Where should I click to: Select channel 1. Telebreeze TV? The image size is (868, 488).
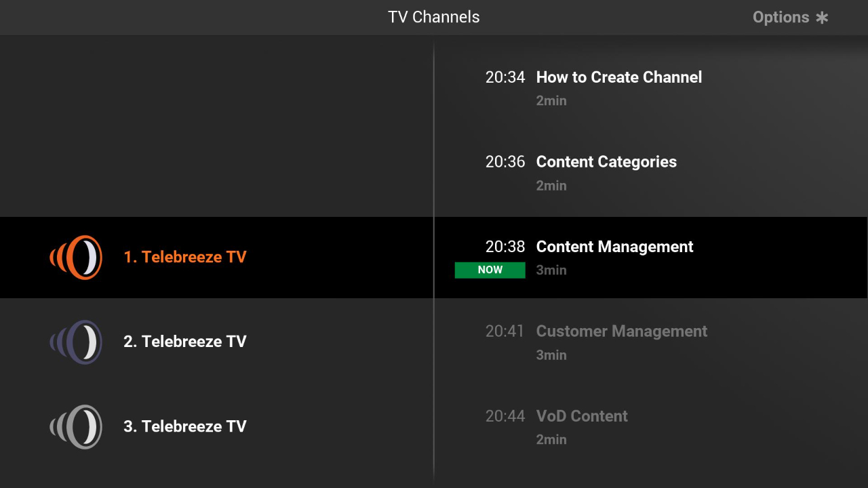185,257
